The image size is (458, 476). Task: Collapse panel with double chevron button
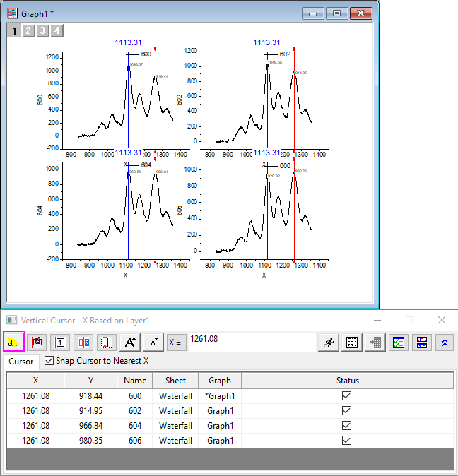point(445,342)
